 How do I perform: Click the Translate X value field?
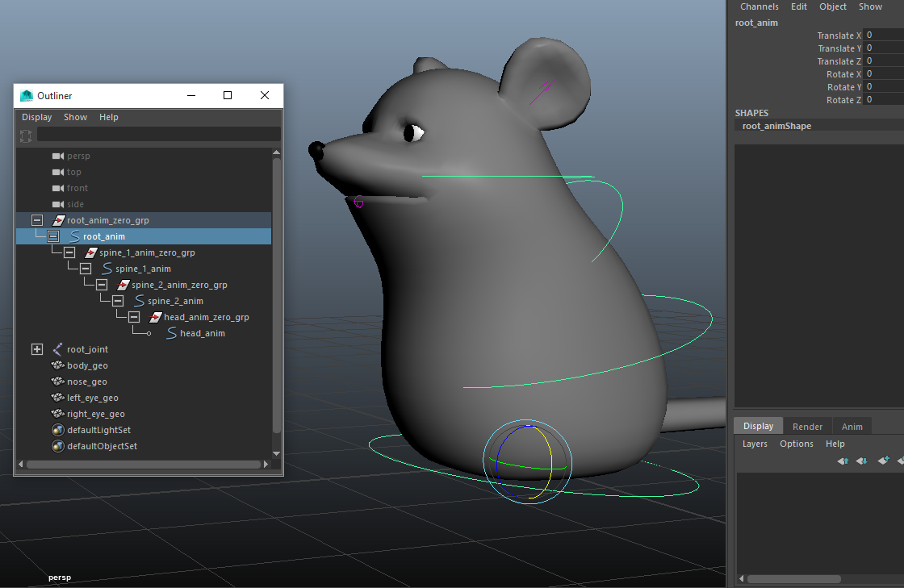tap(883, 35)
